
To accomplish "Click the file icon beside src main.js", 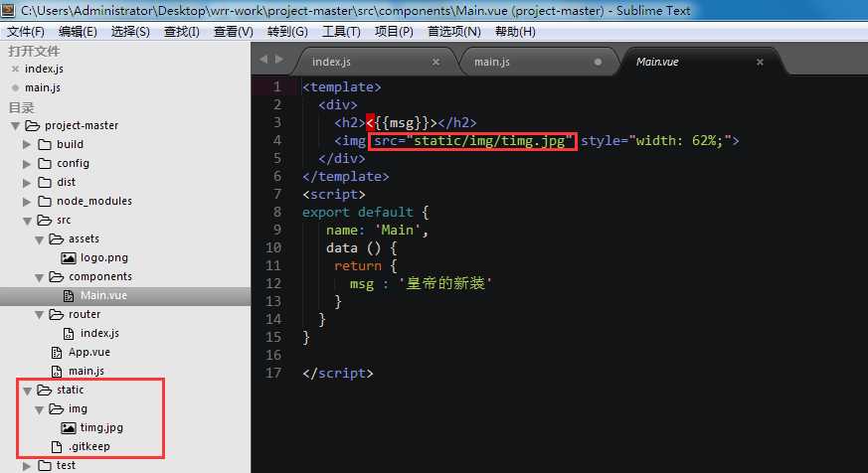I will (57, 372).
